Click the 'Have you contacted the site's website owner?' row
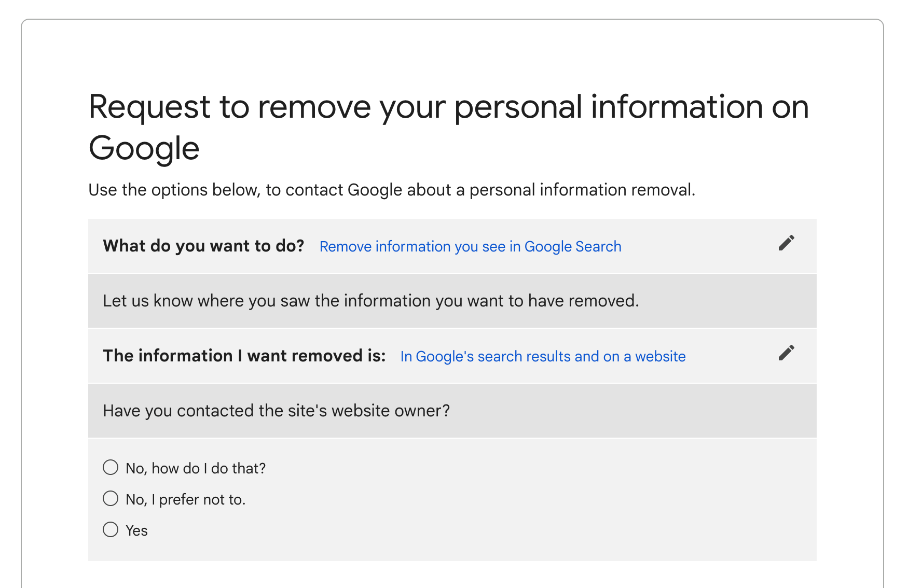The width and height of the screenshot is (908, 588). [x=277, y=410]
